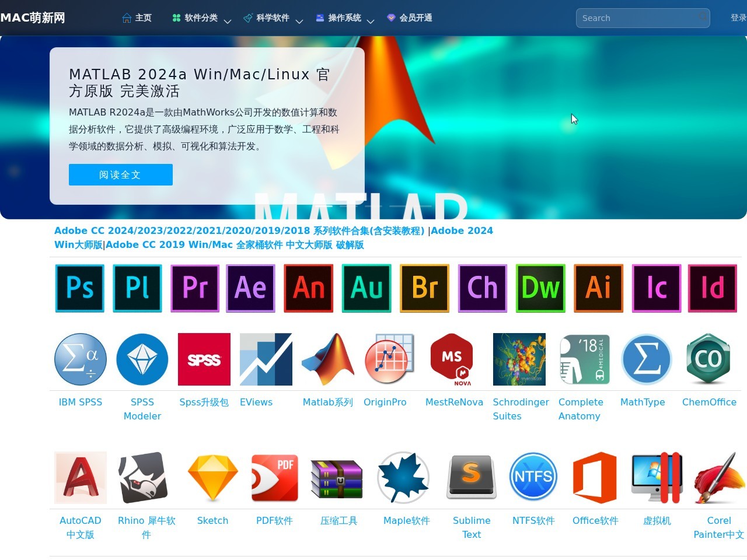Open the 软件分类 menu

pos(195,18)
